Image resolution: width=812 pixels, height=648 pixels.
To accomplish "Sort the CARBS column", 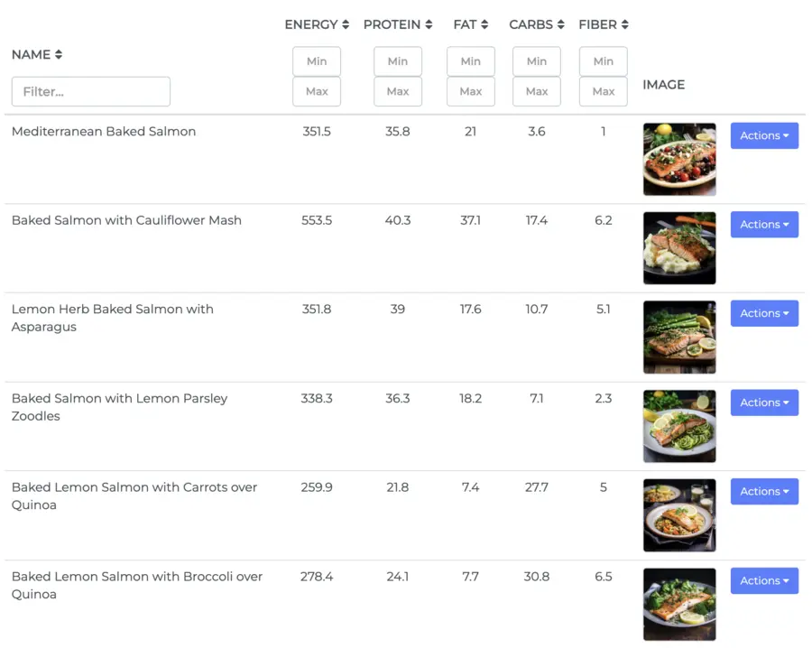I will pos(536,24).
